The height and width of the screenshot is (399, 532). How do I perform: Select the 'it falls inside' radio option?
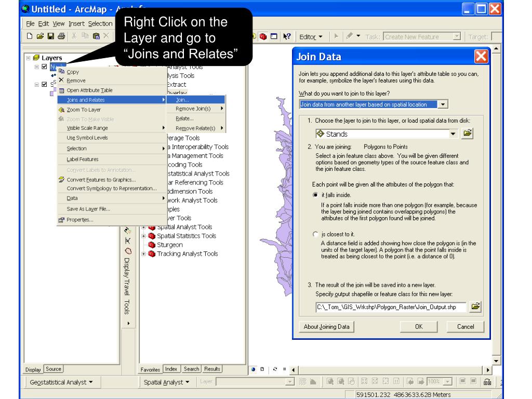coord(315,195)
